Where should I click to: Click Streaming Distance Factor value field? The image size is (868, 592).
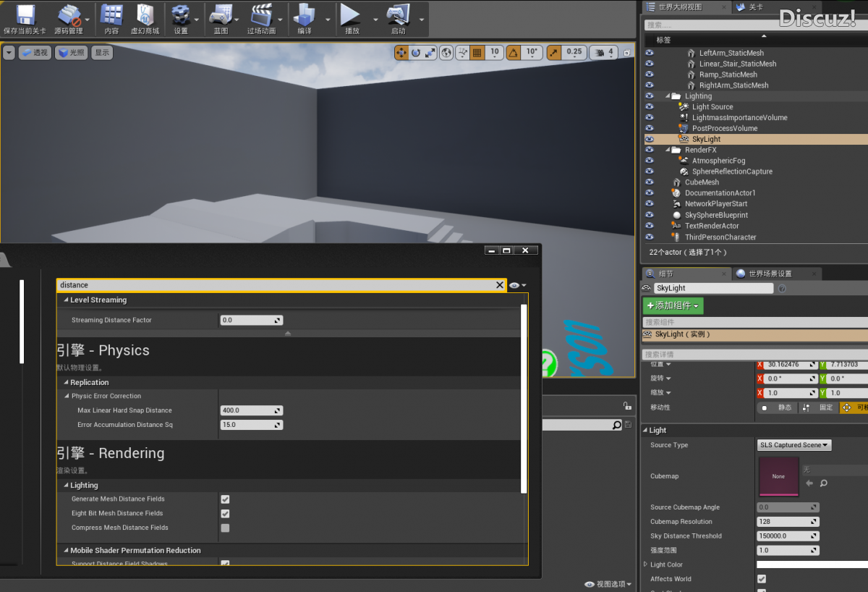pos(251,320)
